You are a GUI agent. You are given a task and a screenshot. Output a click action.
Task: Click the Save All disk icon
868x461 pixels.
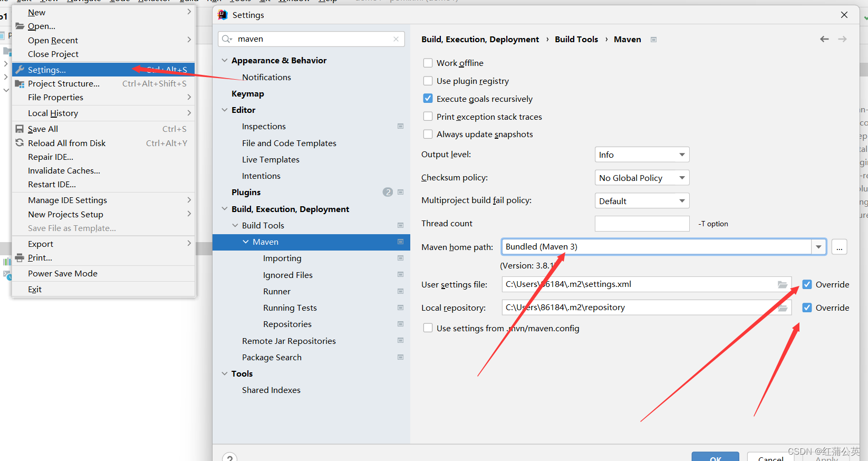tap(20, 129)
